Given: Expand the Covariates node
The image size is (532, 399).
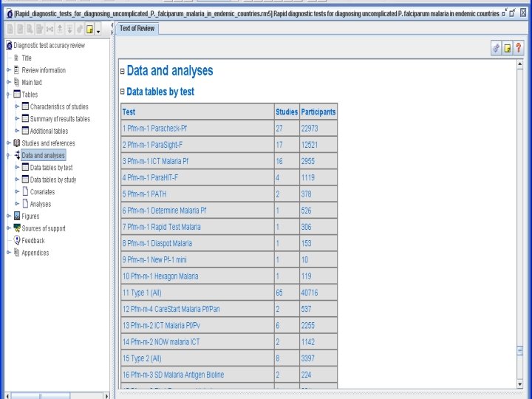Looking at the screenshot, I should (16, 191).
